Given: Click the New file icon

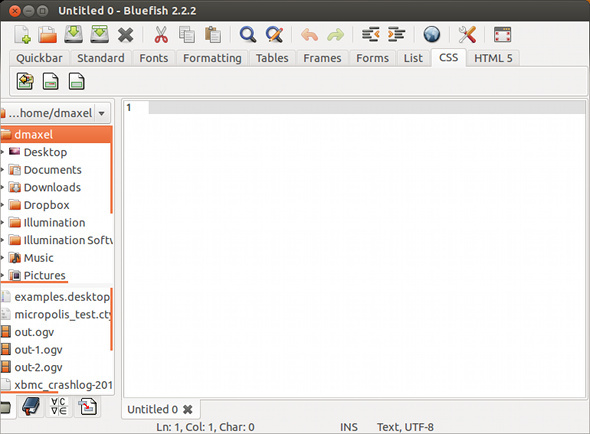Looking at the screenshot, I should 23,35.
